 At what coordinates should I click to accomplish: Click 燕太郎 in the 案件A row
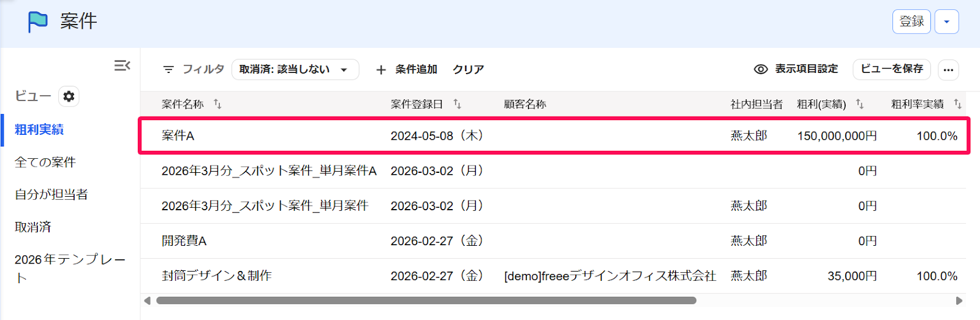tap(749, 136)
